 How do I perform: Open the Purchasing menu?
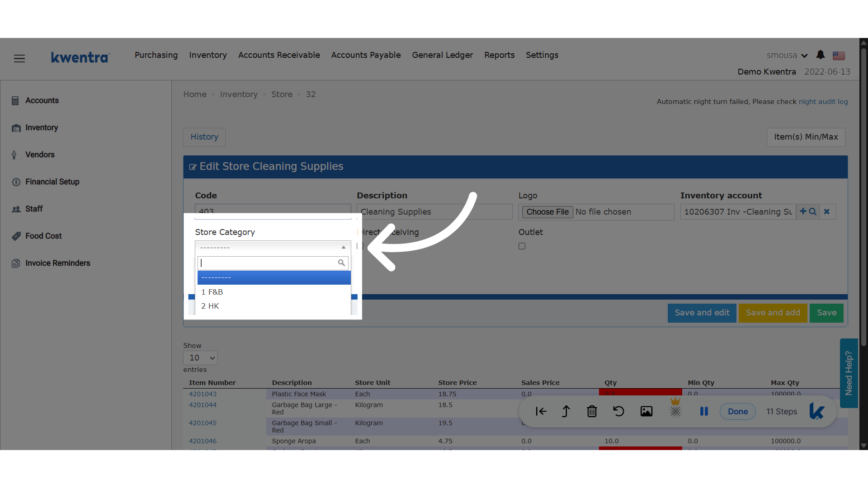pos(156,55)
